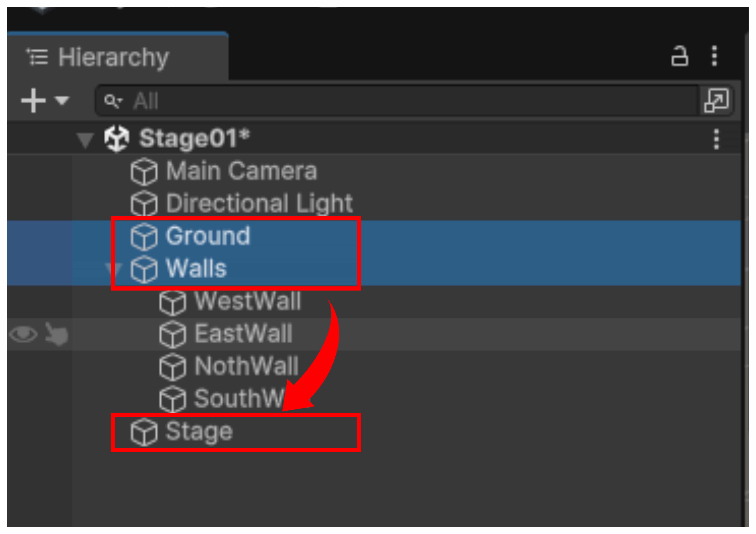Open the Hierarchy panel more options menu
Viewport: 756px width, 534px height.
[x=714, y=56]
